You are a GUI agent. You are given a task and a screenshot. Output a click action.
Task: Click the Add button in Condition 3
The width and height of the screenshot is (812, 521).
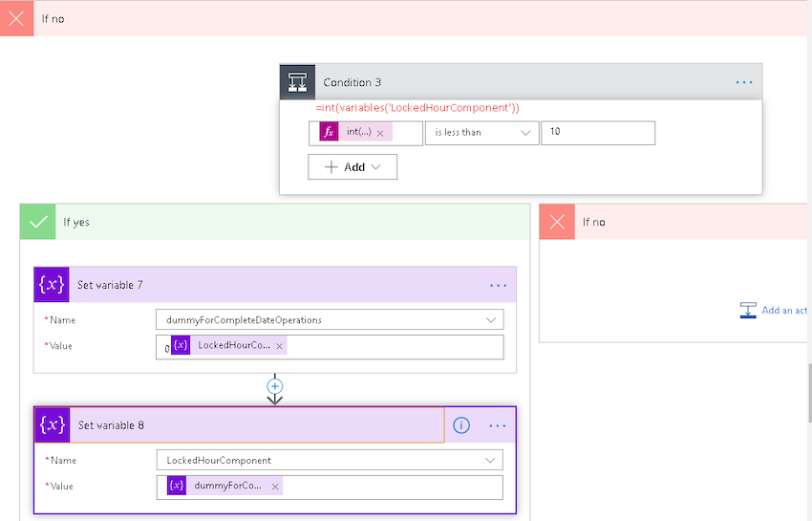coord(353,167)
